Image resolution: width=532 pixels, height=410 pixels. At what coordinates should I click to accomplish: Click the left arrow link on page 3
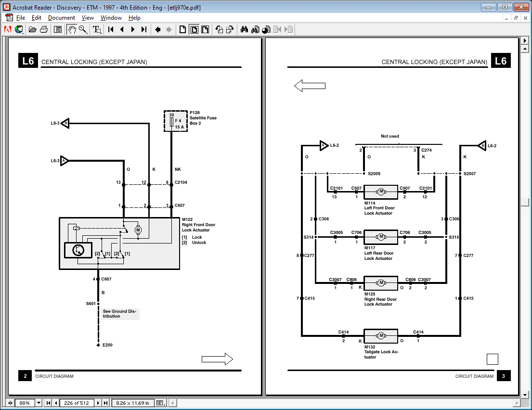click(x=310, y=86)
